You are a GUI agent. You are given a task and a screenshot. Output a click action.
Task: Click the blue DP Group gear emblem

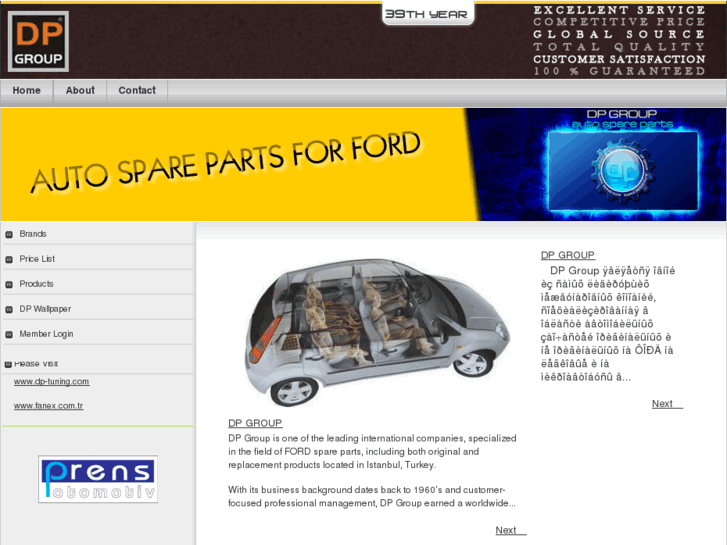622,171
